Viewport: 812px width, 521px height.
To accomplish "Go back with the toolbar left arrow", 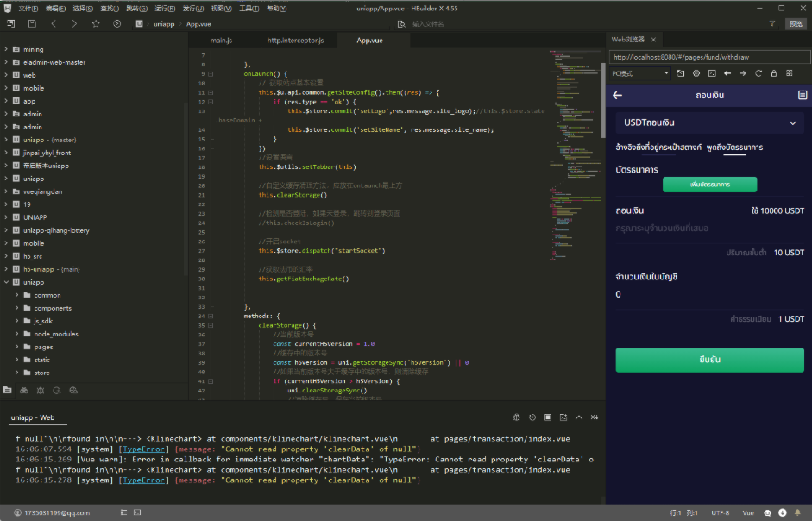I will click(54, 24).
